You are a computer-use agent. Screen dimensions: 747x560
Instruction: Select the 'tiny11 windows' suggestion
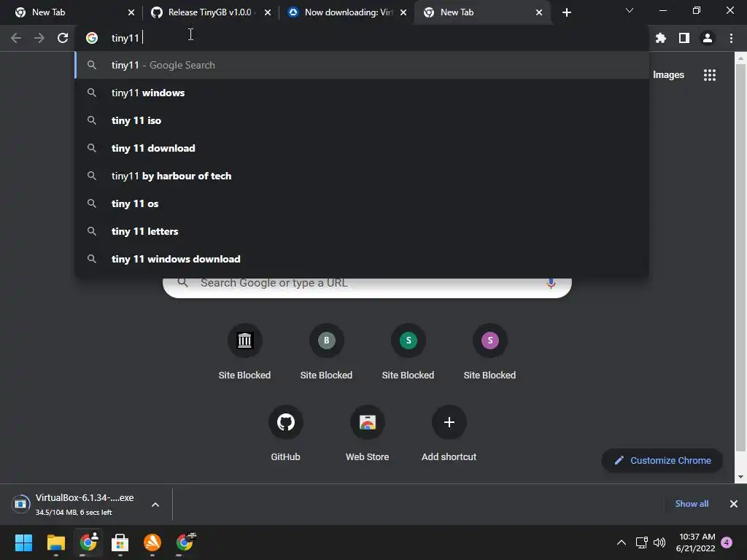tap(362, 93)
